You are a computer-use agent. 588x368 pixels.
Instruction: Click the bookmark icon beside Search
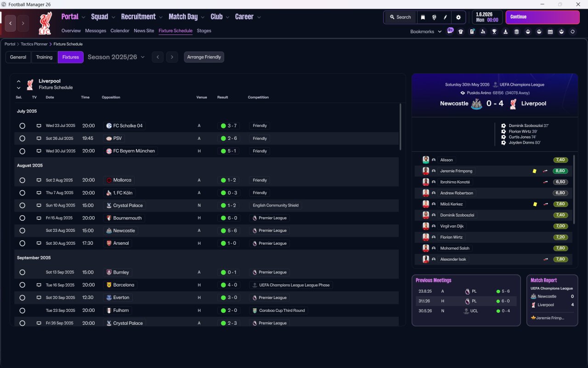(423, 17)
